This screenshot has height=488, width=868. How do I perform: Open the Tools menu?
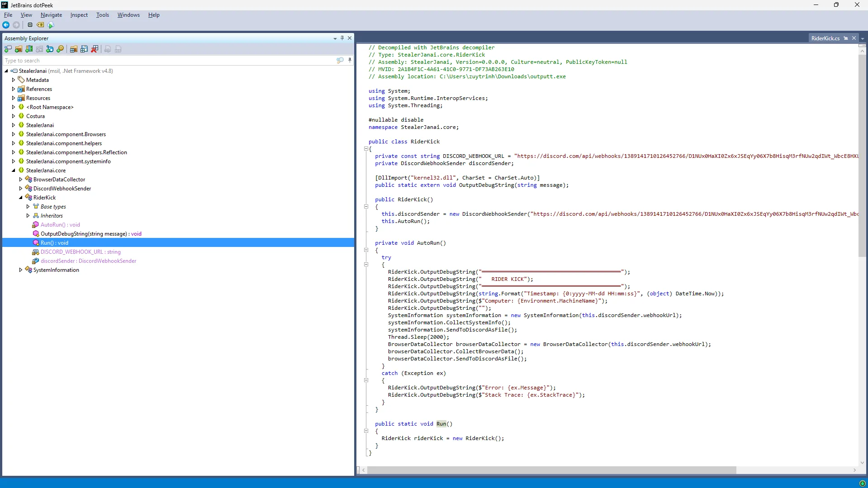click(x=103, y=15)
